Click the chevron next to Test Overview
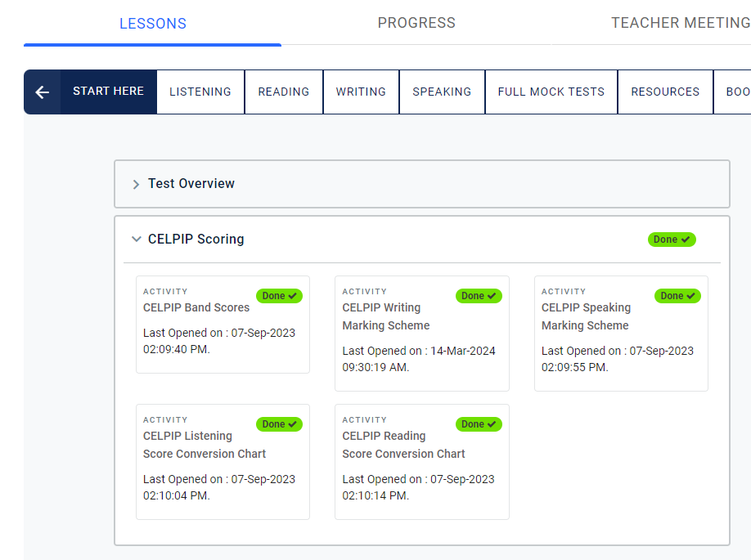751x560 pixels. point(136,184)
